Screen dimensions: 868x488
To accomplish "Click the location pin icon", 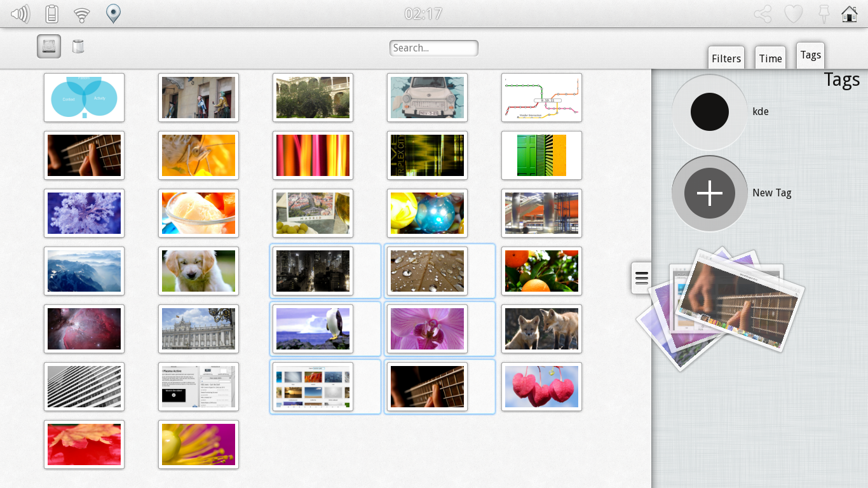I will (113, 13).
